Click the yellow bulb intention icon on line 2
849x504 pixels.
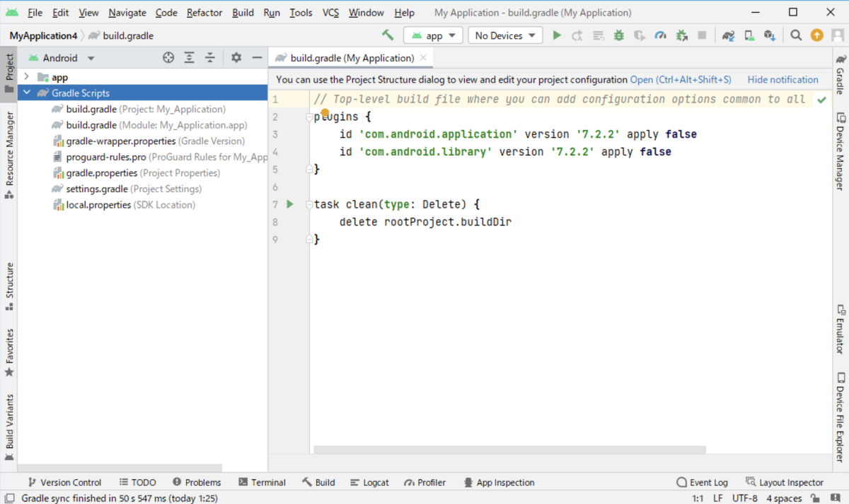coord(325,112)
